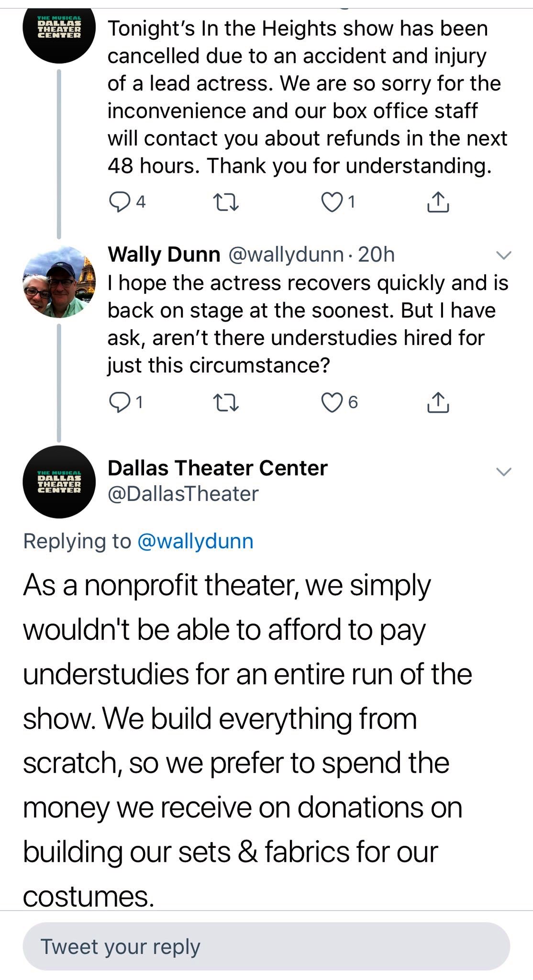
Task: Expand Dallas Theater Center reply options chevron
Action: (x=503, y=472)
